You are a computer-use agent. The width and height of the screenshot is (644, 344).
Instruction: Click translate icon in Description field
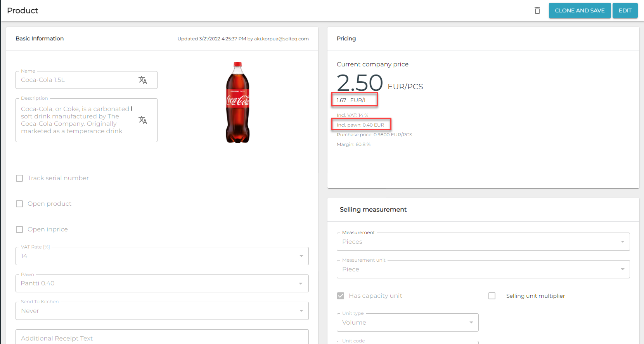pos(143,120)
